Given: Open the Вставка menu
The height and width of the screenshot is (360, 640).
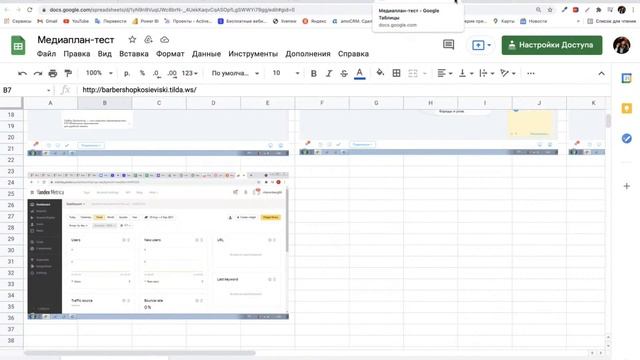Looking at the screenshot, I should 134,54.
